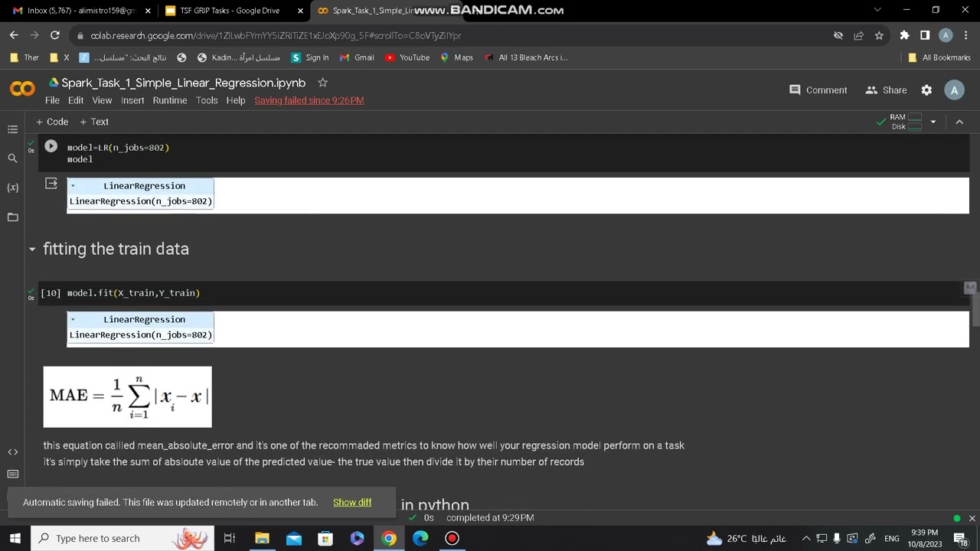Run the model=LR(n_jobs=802) cell
980x551 pixels.
[x=51, y=146]
